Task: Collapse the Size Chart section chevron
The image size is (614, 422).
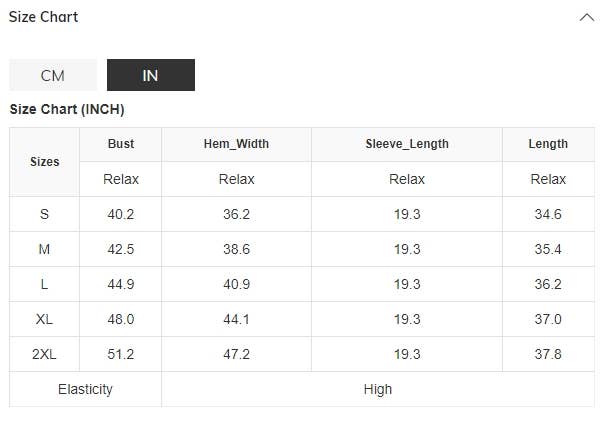Action: point(586,17)
